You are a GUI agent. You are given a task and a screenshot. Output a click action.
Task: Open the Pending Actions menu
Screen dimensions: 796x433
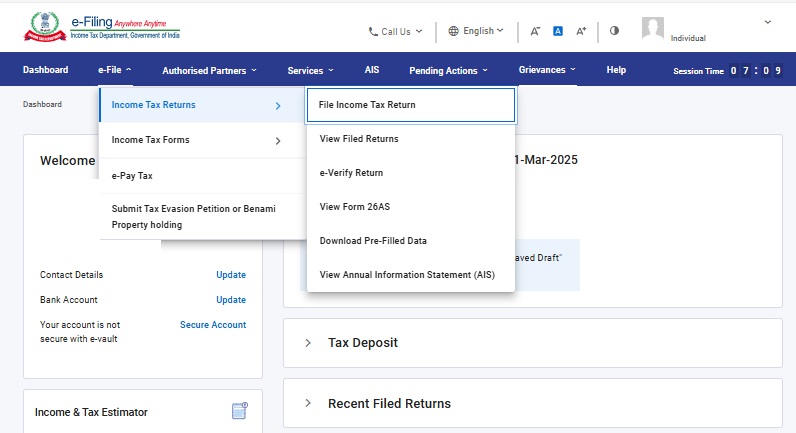(x=448, y=71)
